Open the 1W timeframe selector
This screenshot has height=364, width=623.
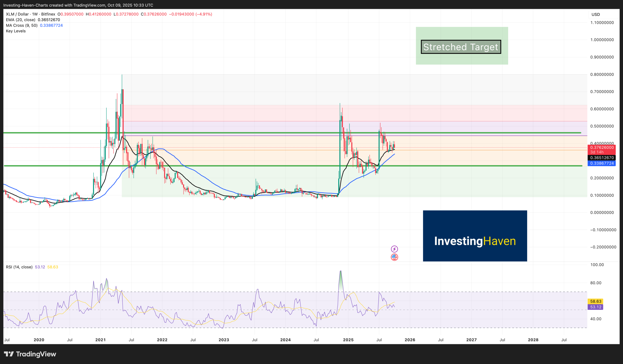[35, 14]
